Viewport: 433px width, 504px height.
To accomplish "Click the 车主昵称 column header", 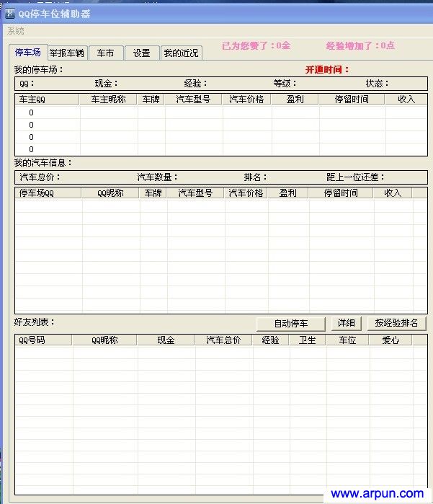I will [x=108, y=100].
